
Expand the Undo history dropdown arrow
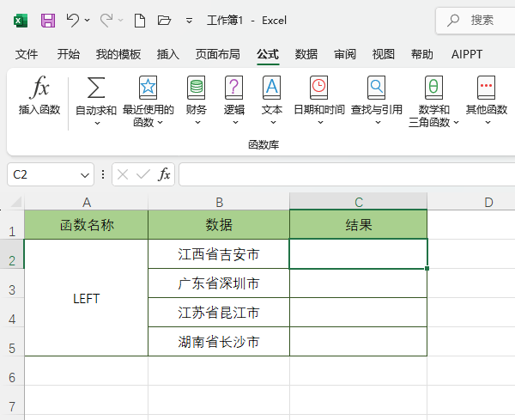pyautogui.click(x=88, y=20)
